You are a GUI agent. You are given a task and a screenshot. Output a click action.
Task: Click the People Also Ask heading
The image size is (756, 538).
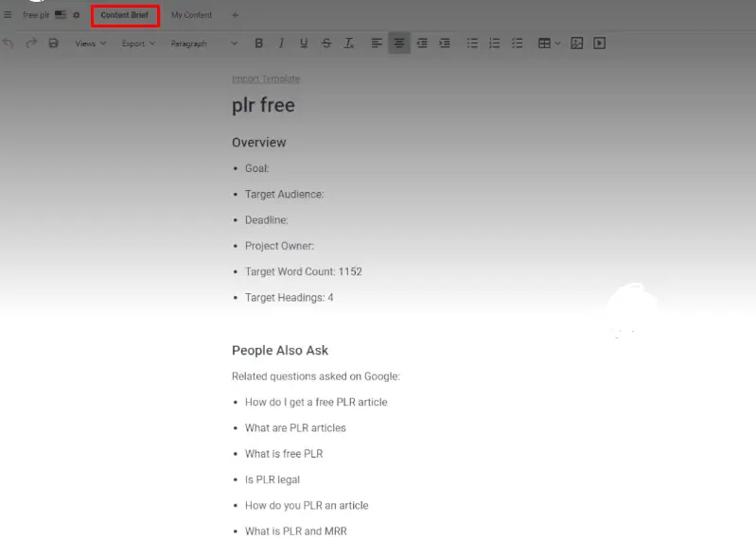280,351
